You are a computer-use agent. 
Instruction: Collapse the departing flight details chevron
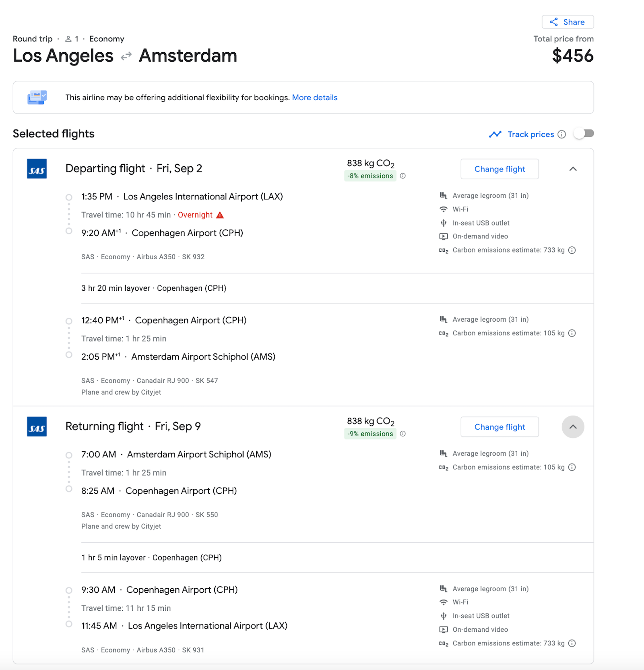pos(573,169)
